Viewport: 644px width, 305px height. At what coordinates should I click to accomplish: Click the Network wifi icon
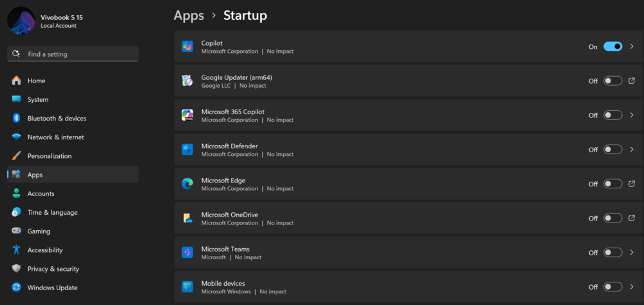pos(17,137)
